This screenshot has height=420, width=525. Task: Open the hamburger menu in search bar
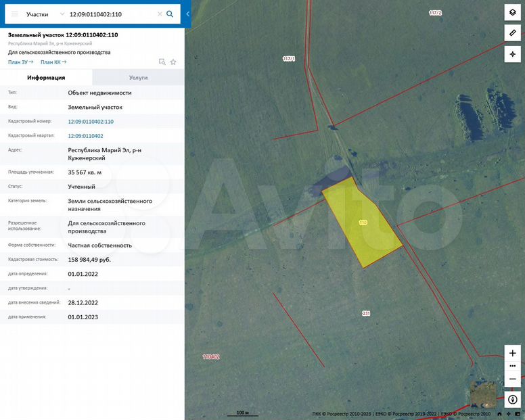pyautogui.click(x=15, y=14)
